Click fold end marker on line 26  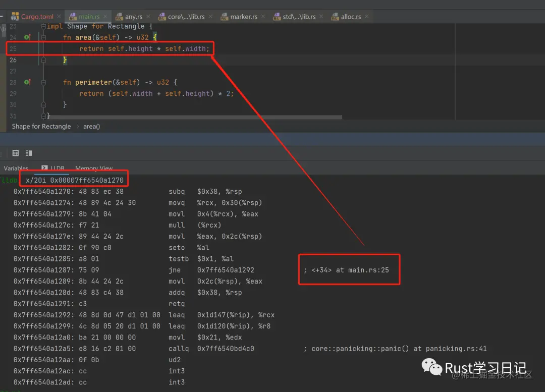[x=43, y=60]
